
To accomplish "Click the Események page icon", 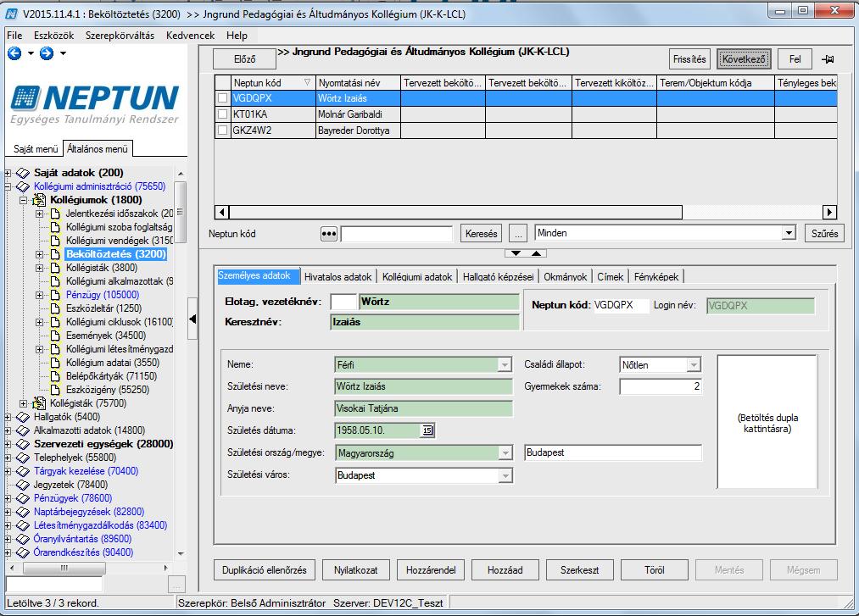I will [x=55, y=336].
